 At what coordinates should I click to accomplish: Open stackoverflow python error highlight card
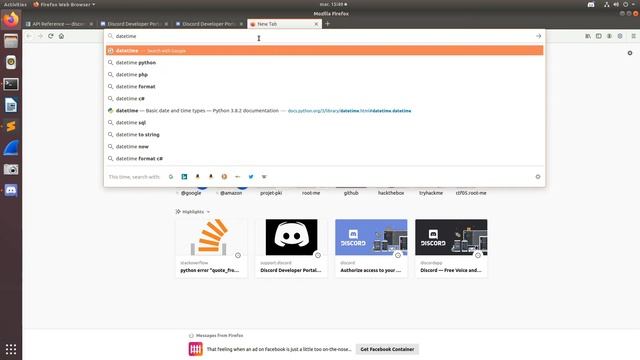[211, 248]
